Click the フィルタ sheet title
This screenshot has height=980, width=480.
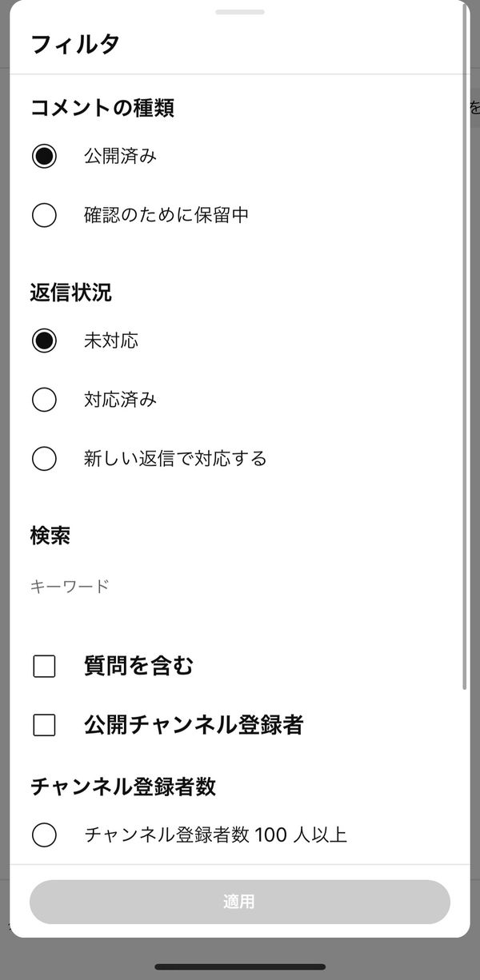pos(75,44)
